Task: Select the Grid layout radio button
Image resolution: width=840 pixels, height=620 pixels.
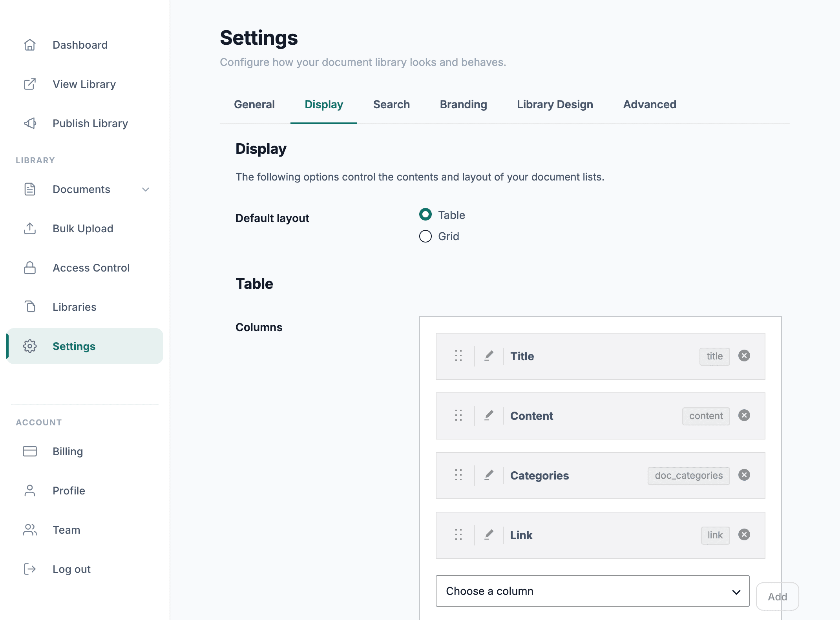Action: (x=425, y=236)
